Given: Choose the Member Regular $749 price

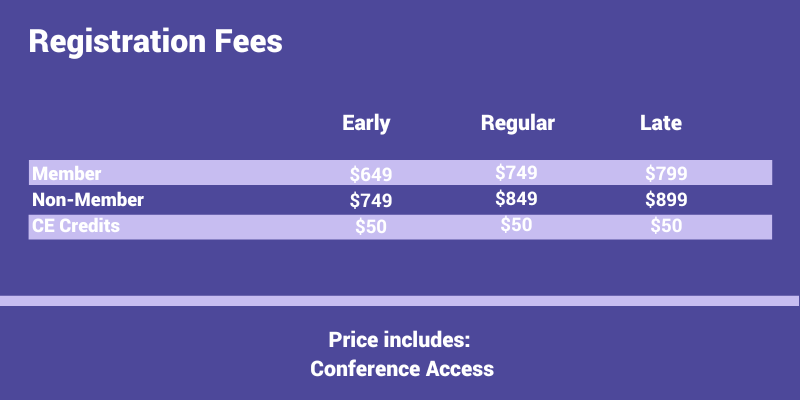Looking at the screenshot, I should point(516,172).
